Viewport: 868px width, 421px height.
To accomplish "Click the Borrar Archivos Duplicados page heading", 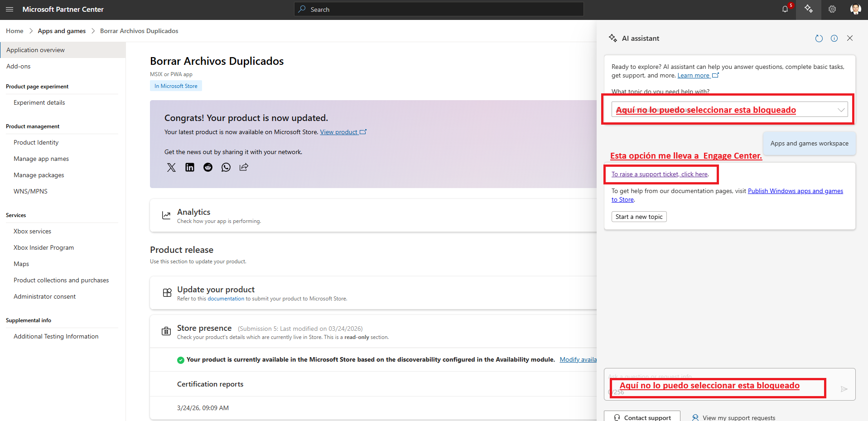I will (x=217, y=61).
